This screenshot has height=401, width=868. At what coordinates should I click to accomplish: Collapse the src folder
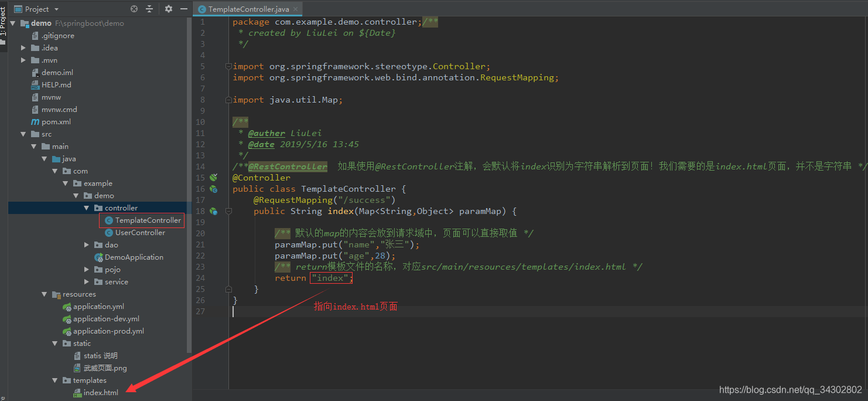pos(23,134)
